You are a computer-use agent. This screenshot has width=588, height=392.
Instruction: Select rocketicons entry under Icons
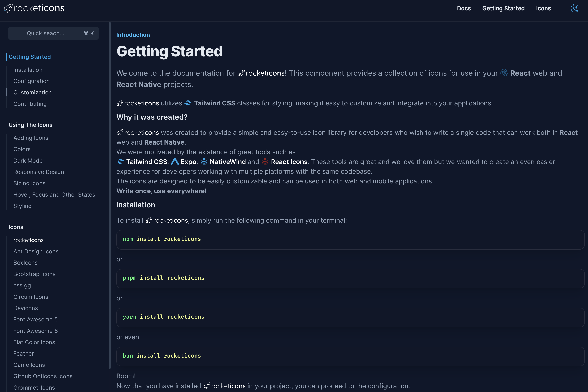29,240
